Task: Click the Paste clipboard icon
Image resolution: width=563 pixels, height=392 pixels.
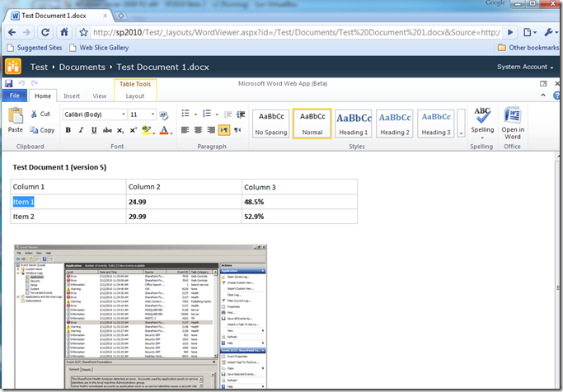Action: (16, 116)
